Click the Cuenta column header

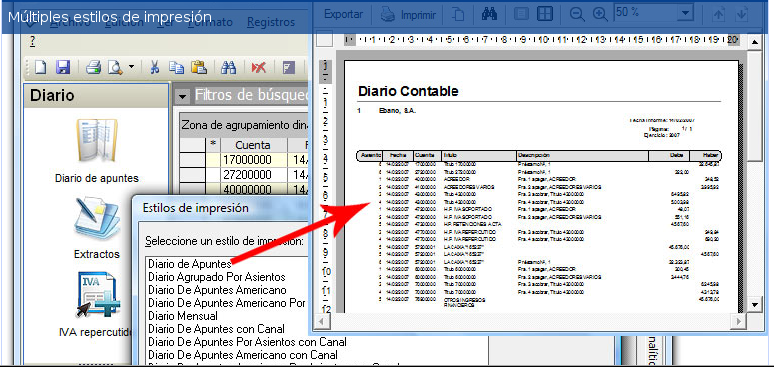[254, 145]
